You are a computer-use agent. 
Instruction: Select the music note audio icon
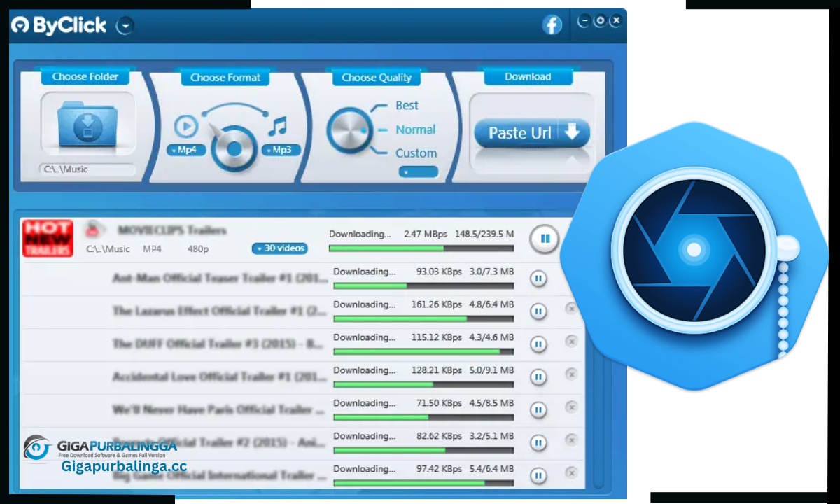tap(277, 127)
